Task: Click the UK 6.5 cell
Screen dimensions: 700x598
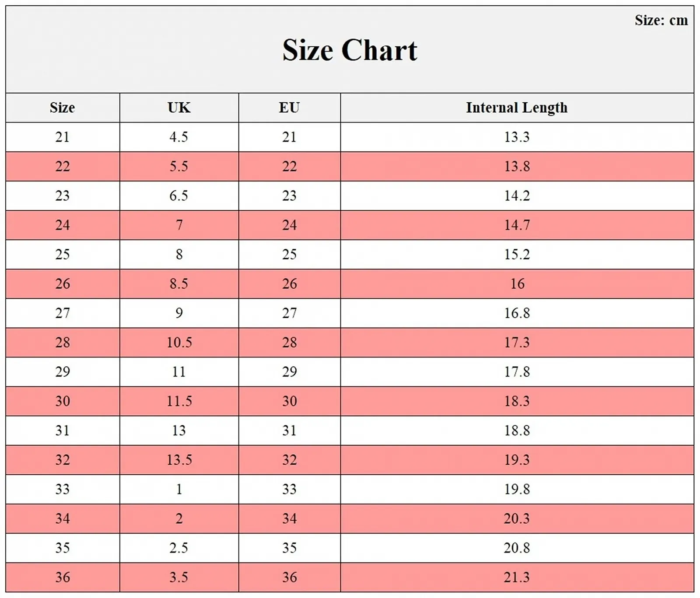Action: click(x=179, y=195)
